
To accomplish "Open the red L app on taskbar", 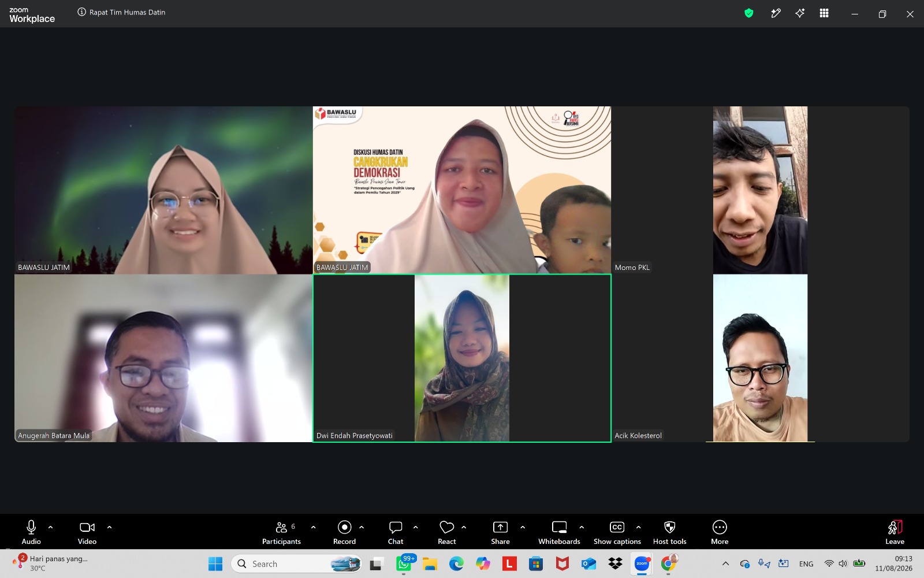I will coord(509,564).
